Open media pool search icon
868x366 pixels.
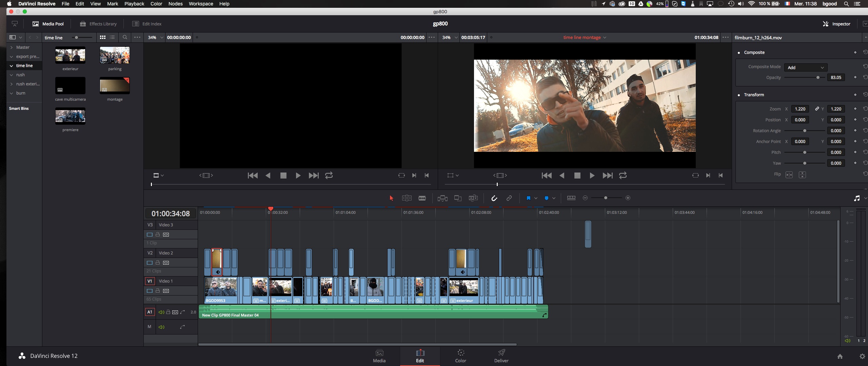pos(125,37)
